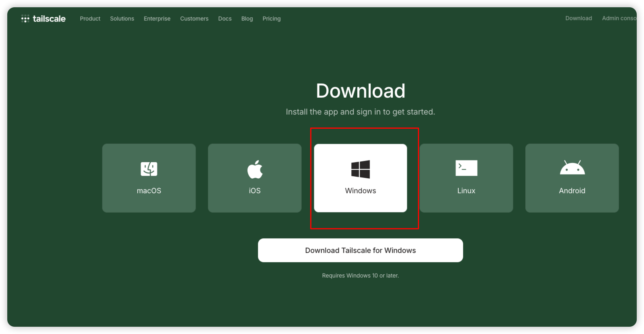This screenshot has width=644, height=334.
Task: Click the Linux terminal icon
Action: 466,168
